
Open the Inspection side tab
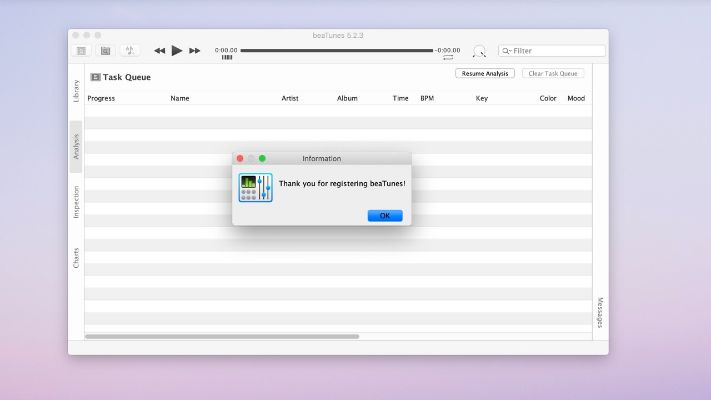tap(76, 201)
